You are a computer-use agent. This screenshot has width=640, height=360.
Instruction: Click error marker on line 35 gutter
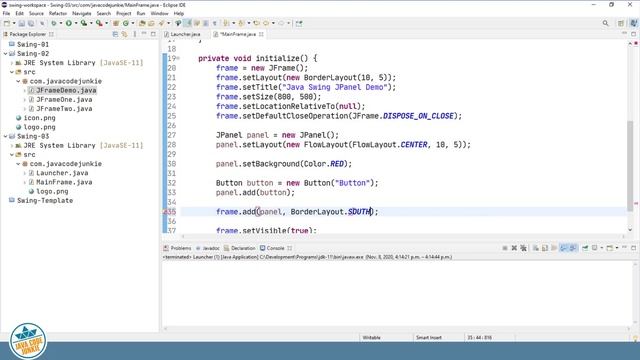[x=165, y=211]
